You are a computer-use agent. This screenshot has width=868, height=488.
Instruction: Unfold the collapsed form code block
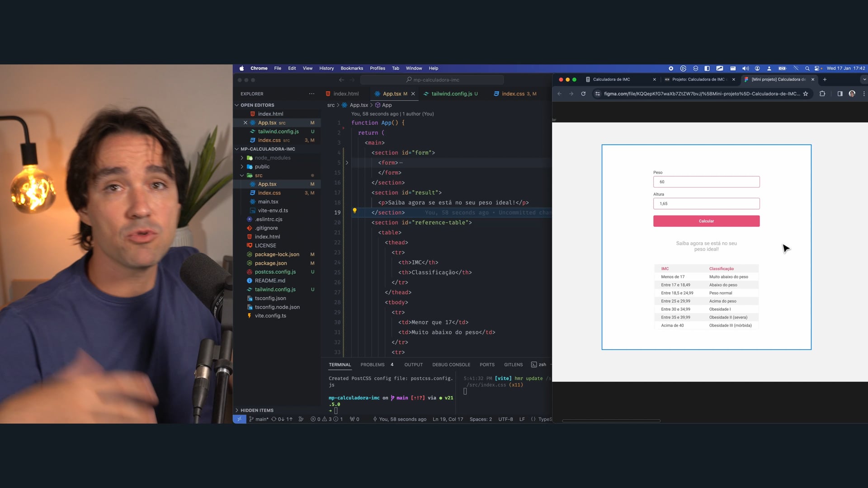[347, 163]
